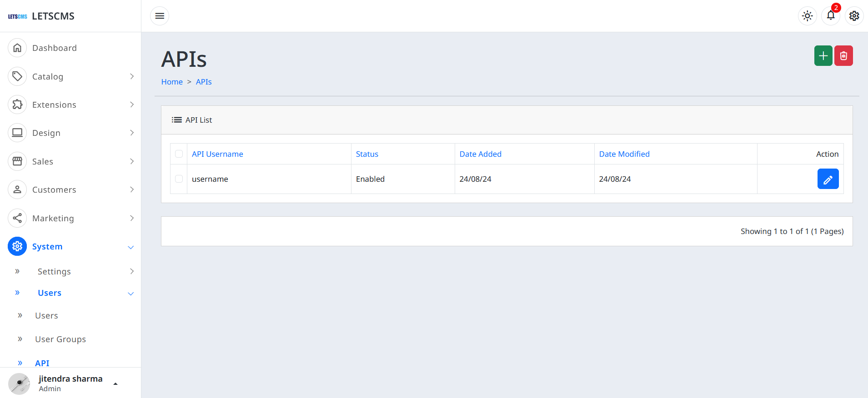This screenshot has width=868, height=398.
Task: Click the Dashboard home icon
Action: tap(17, 48)
